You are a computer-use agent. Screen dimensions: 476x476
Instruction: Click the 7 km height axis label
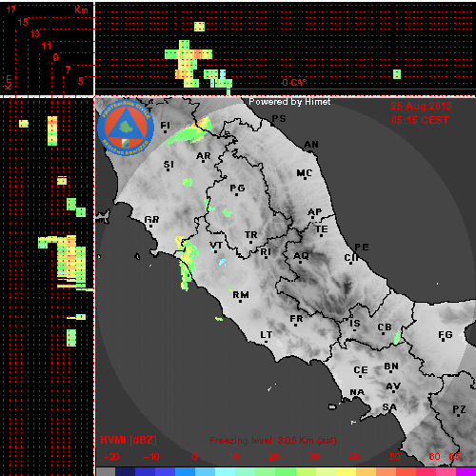68,69
